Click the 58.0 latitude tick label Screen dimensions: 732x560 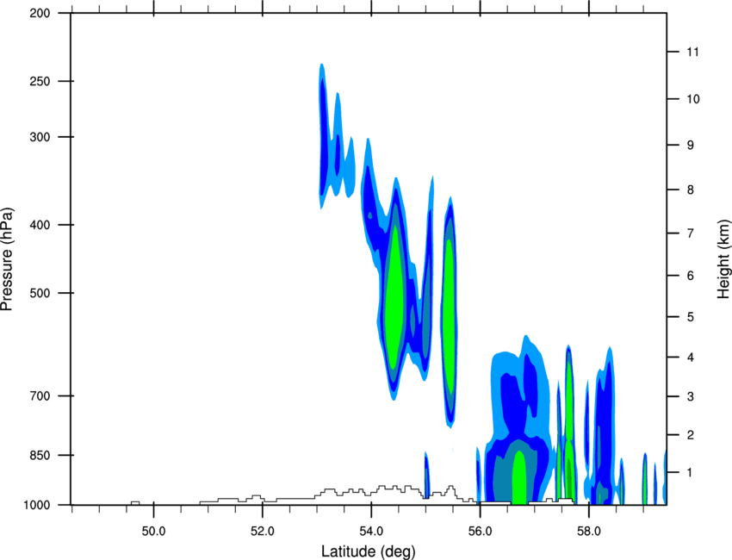[589, 532]
